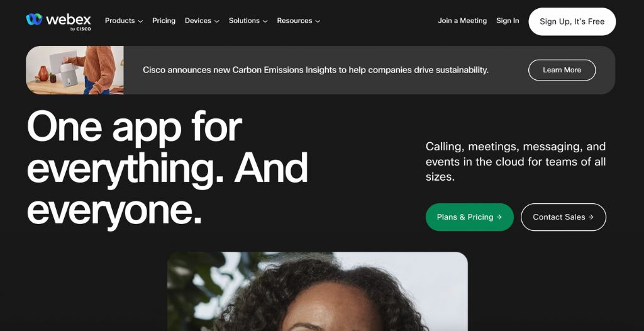The image size is (644, 331).
Task: Click the "One app for everything" headline
Action: point(167,167)
